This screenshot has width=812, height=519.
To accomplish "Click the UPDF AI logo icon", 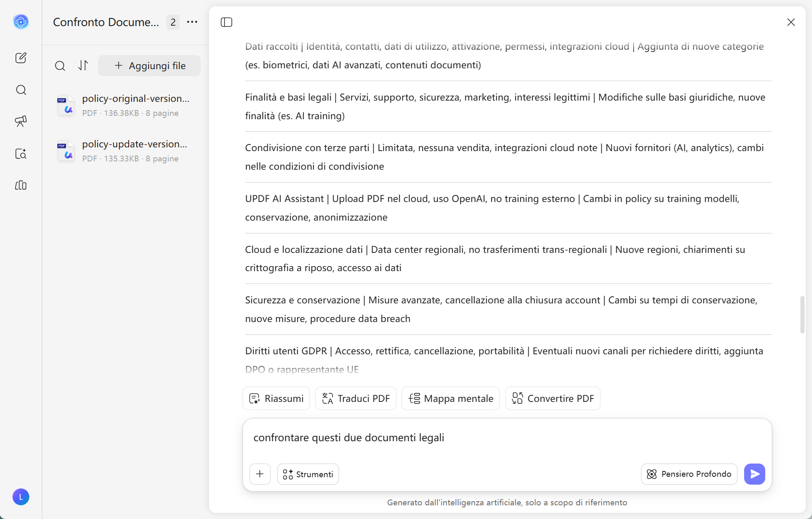I will pos(21,22).
